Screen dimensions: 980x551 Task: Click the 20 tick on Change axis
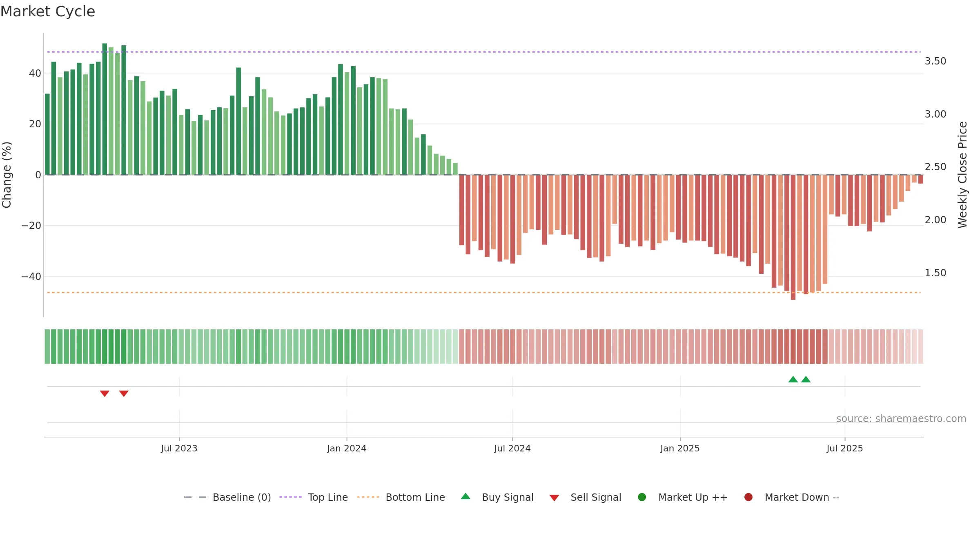35,124
